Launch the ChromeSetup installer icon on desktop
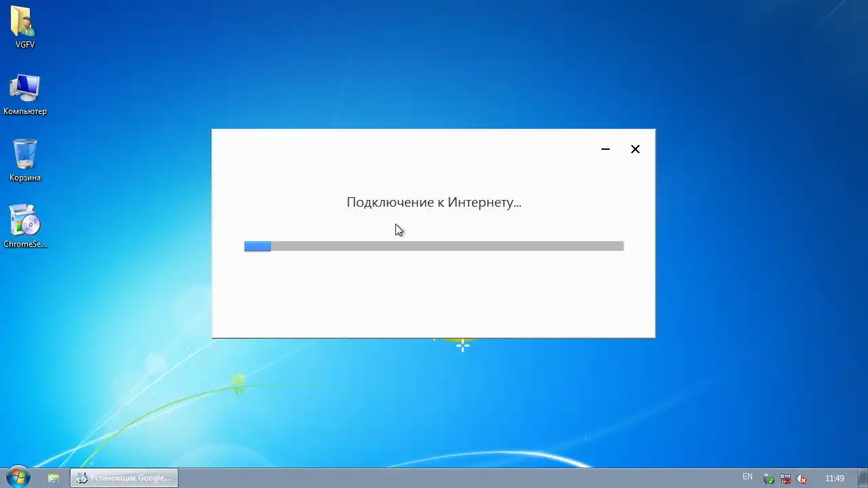 (x=25, y=227)
